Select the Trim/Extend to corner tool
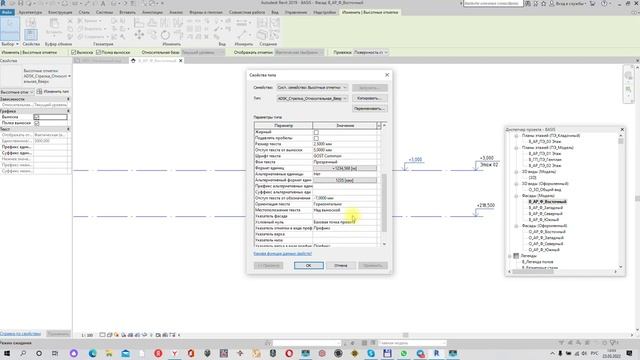640x360 pixels. (178, 35)
